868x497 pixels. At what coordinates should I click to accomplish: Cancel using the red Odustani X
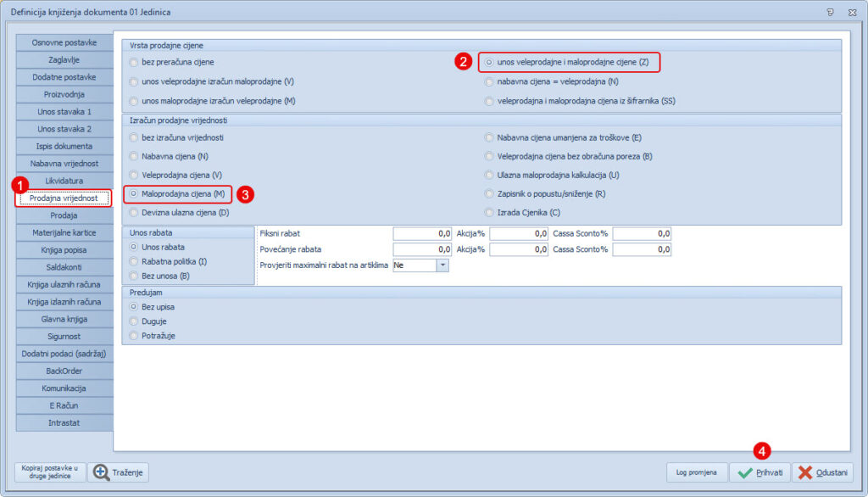823,472
